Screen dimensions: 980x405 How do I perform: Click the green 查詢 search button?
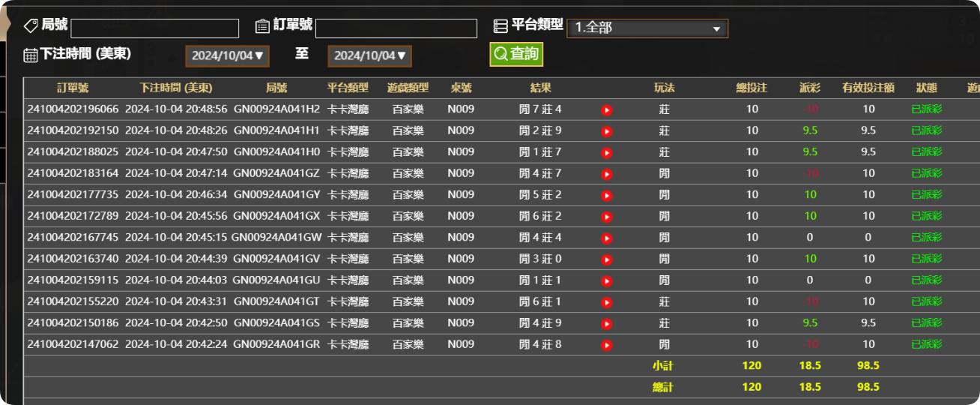pyautogui.click(x=516, y=54)
